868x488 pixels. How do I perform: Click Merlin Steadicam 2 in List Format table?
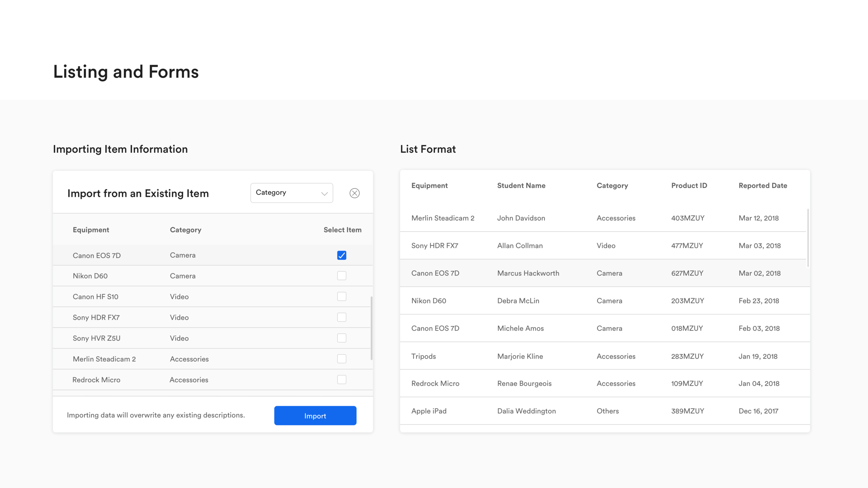pyautogui.click(x=443, y=218)
